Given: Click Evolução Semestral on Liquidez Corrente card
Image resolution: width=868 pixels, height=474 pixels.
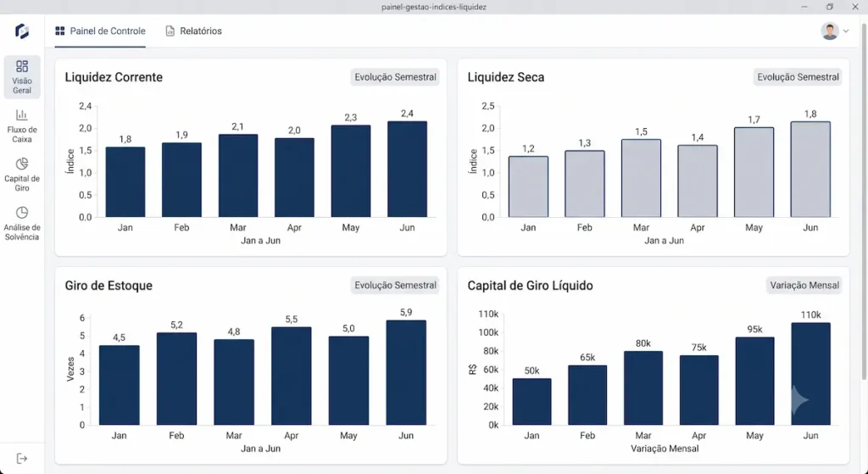Looking at the screenshot, I should (x=395, y=77).
